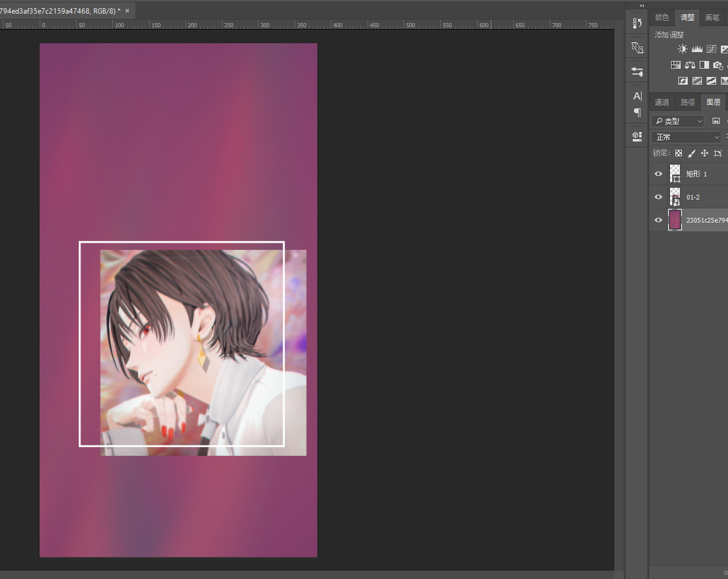Close the open document tab
The width and height of the screenshot is (728, 579).
[127, 10]
